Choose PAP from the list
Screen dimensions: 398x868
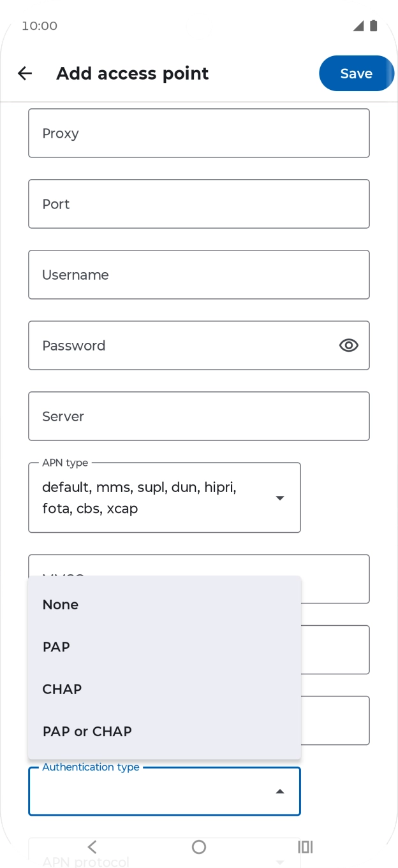165,647
